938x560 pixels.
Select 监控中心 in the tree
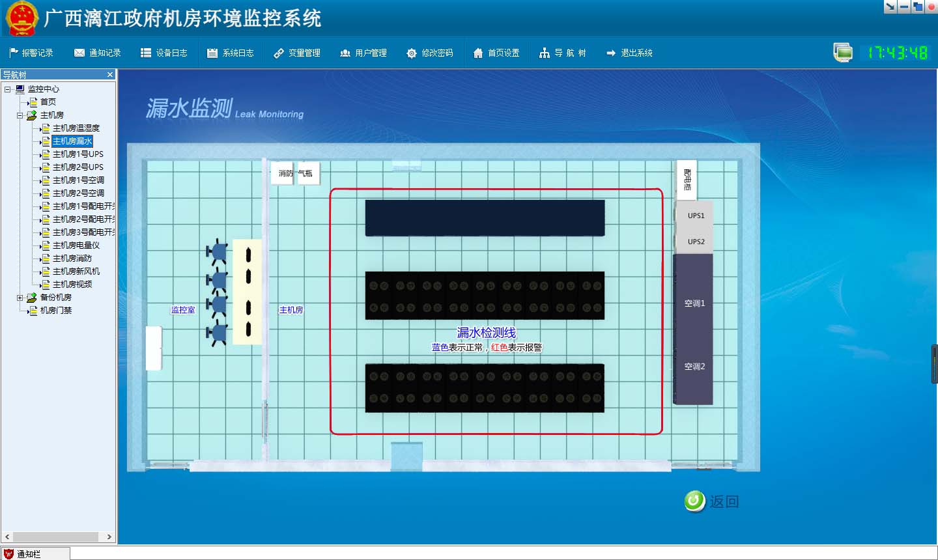(43, 89)
